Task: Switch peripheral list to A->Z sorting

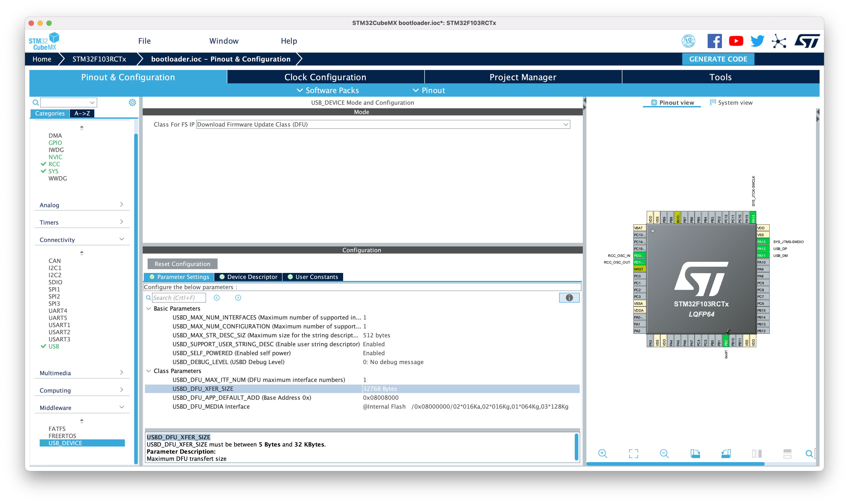Action: [82, 113]
